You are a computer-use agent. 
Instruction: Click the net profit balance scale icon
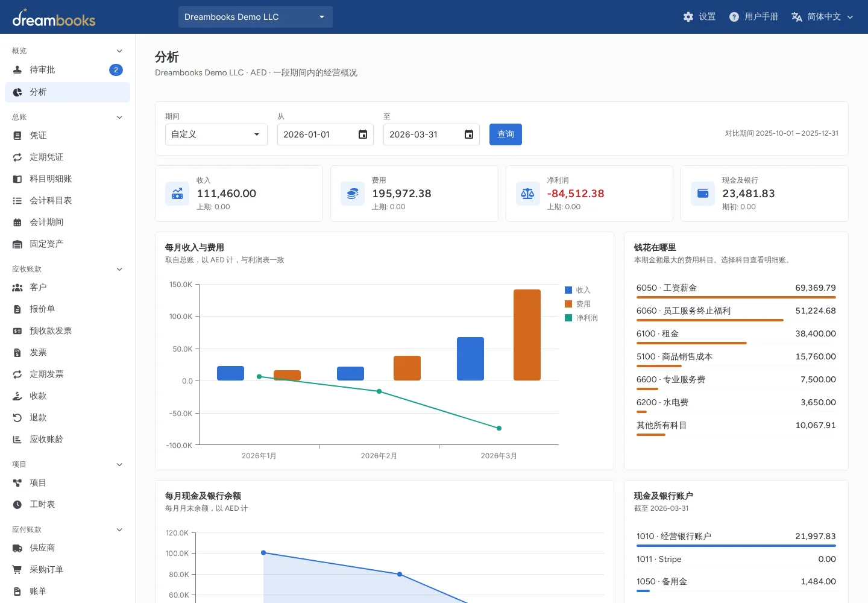coord(527,194)
